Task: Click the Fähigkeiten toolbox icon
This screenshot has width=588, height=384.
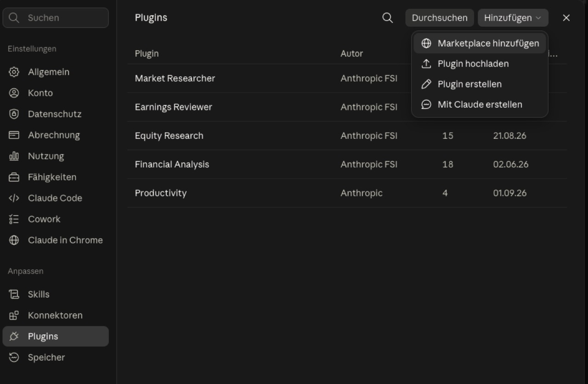Action: [14, 177]
